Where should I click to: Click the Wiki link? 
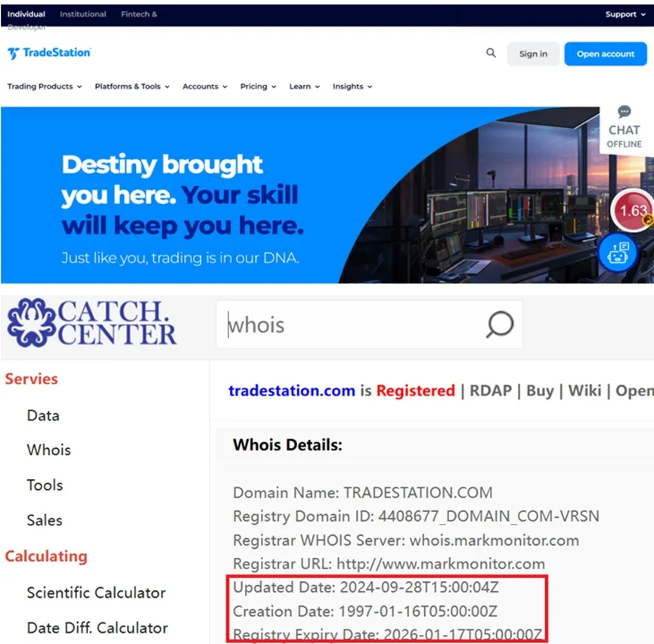[584, 390]
